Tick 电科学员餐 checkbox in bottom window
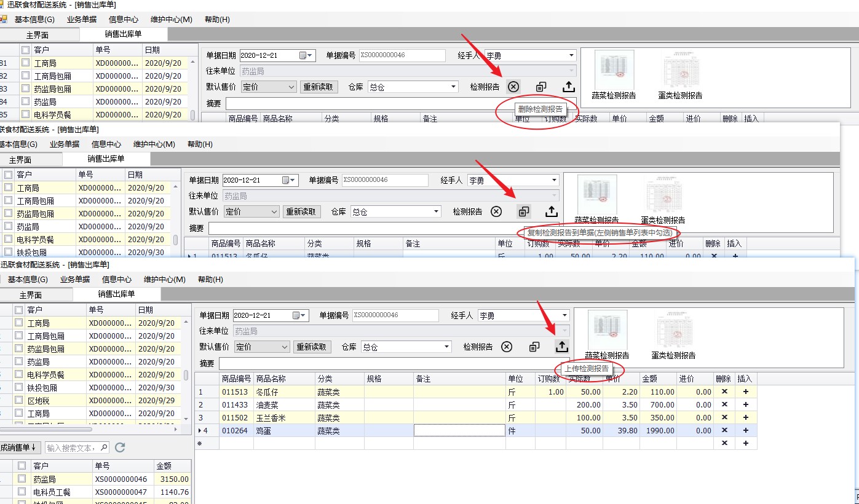The width and height of the screenshot is (859, 504). (x=18, y=375)
